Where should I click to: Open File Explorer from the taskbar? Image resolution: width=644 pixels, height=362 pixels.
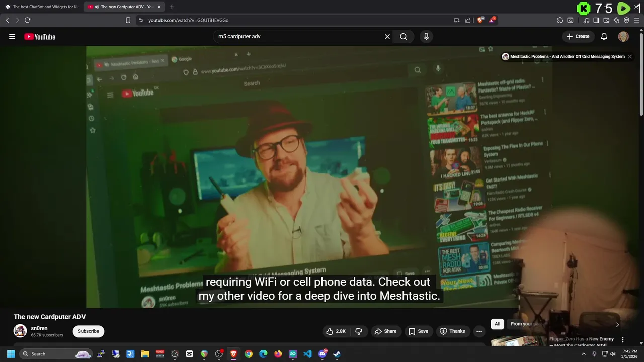(x=145, y=354)
